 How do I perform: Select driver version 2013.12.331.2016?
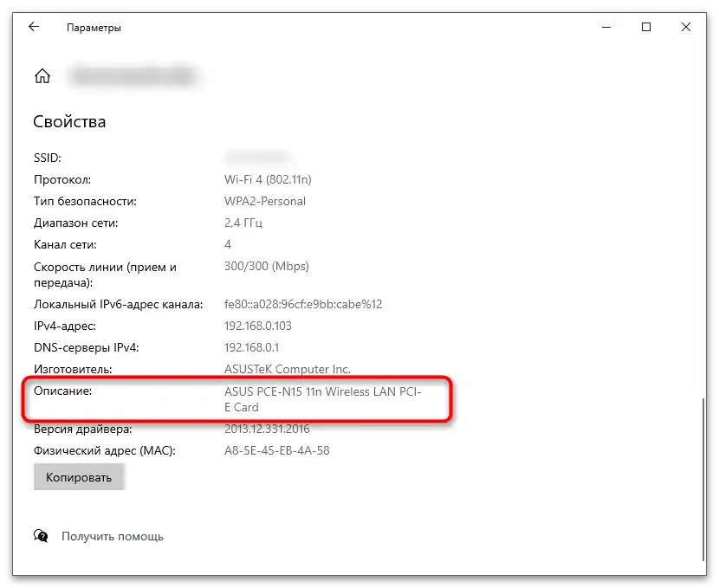tap(267, 429)
